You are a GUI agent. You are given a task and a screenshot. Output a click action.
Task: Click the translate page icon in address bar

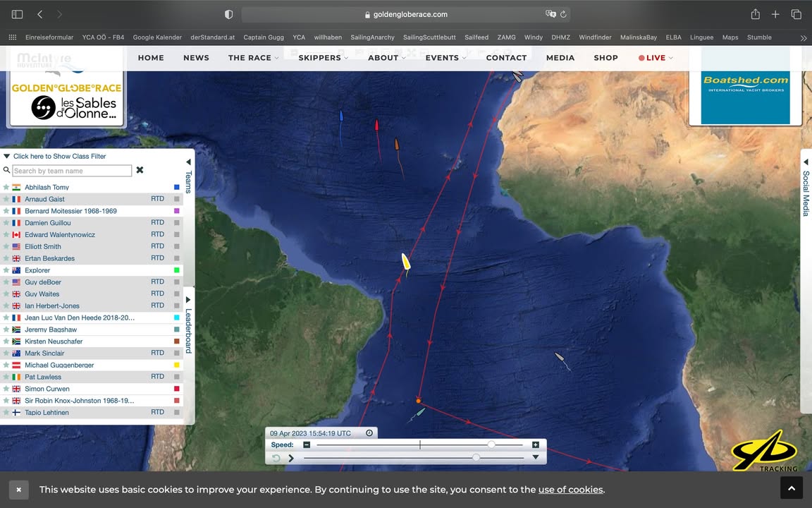click(550, 14)
